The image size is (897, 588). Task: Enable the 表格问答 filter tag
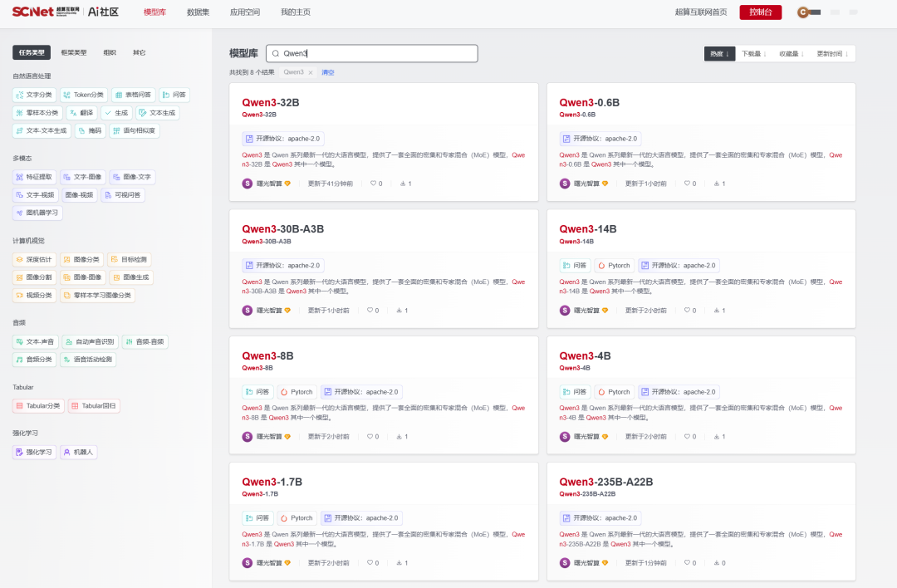133,95
